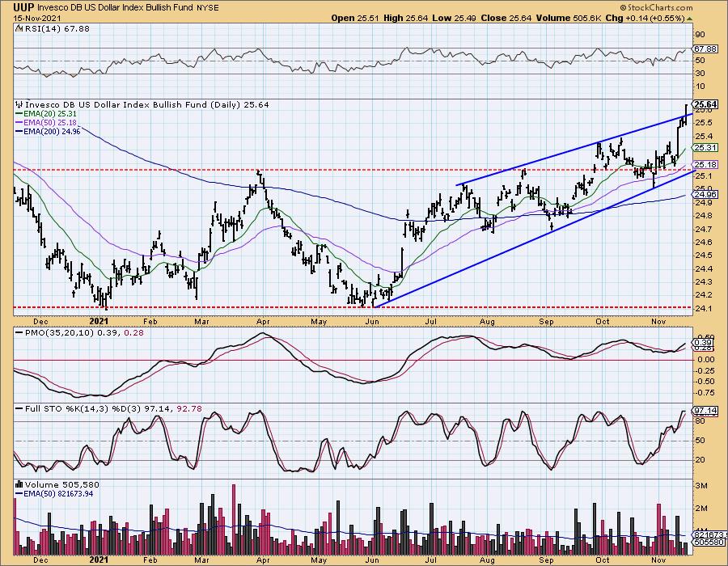The image size is (728, 566).
Task: Click the -0.75 level on PMO axis
Action: point(705,393)
